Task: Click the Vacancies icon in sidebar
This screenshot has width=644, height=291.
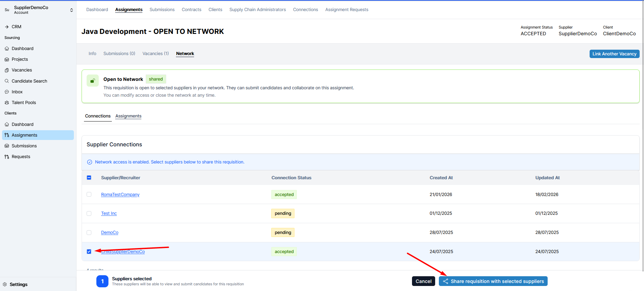Action: pyautogui.click(x=7, y=70)
